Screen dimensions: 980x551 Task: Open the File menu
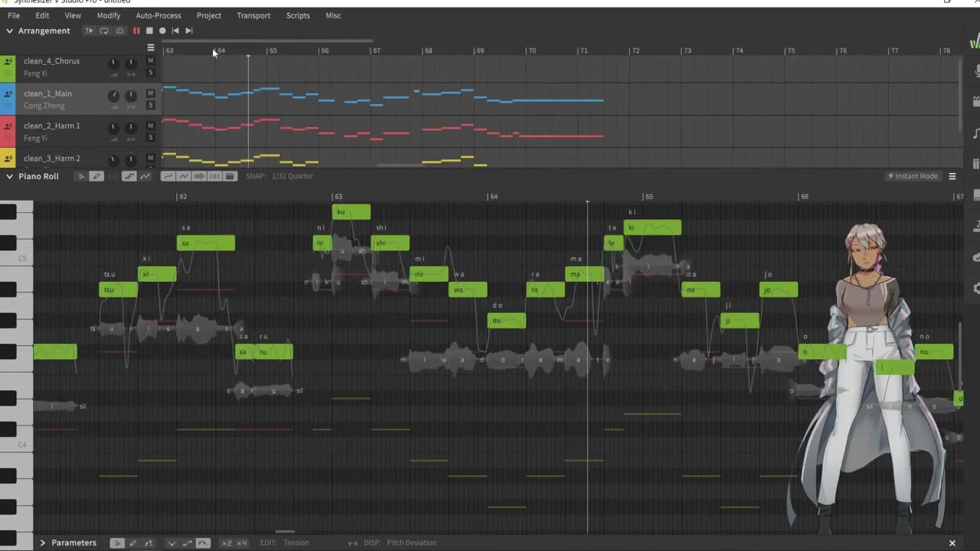tap(14, 15)
